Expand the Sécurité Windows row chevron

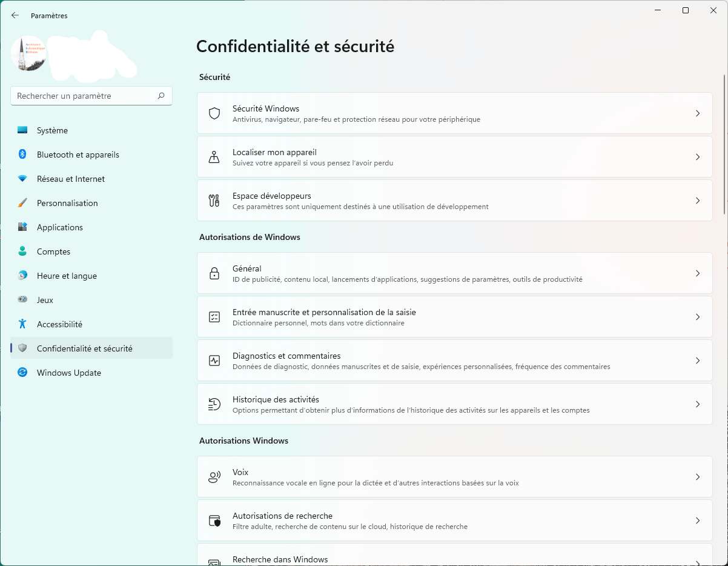(x=698, y=113)
